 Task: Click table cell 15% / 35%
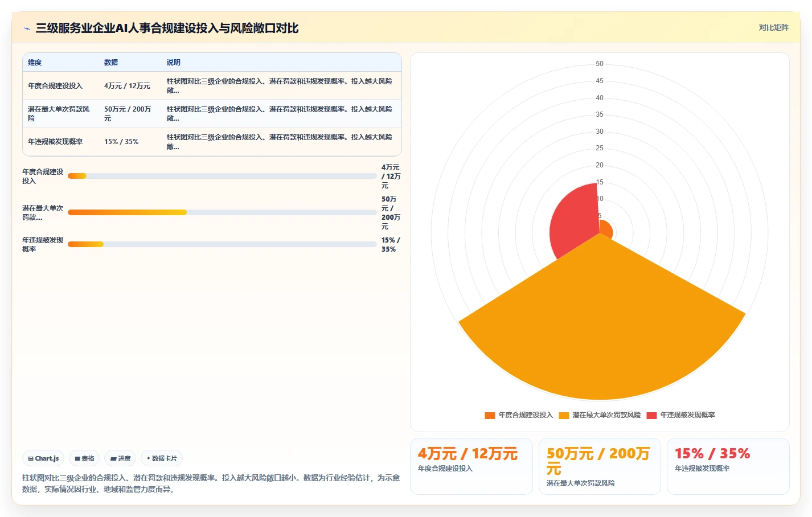click(121, 142)
